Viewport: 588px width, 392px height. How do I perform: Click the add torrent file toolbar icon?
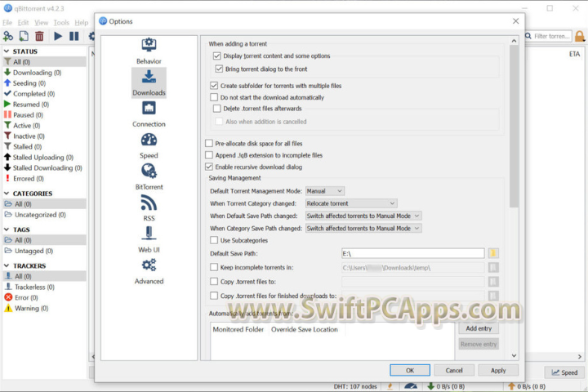coord(24,36)
